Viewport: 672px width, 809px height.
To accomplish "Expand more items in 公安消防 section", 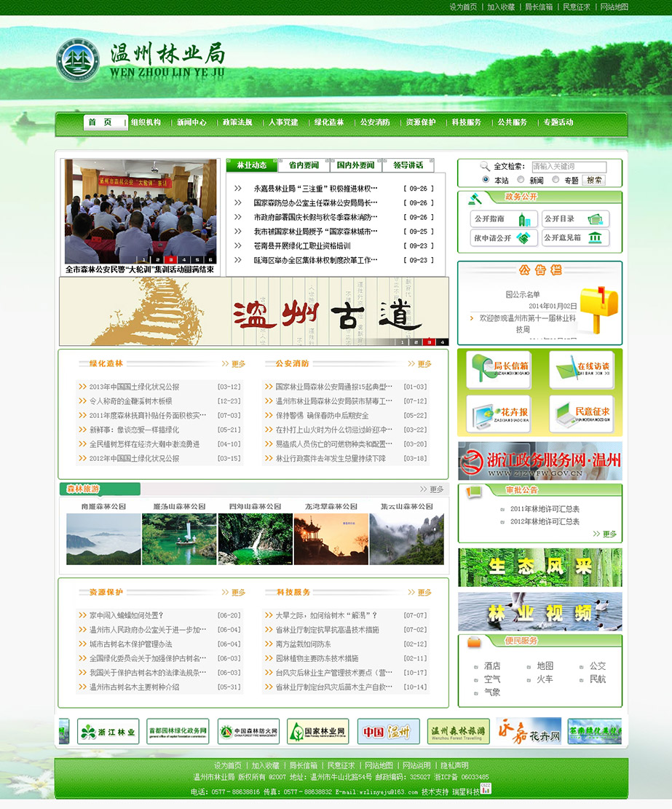I will (420, 364).
